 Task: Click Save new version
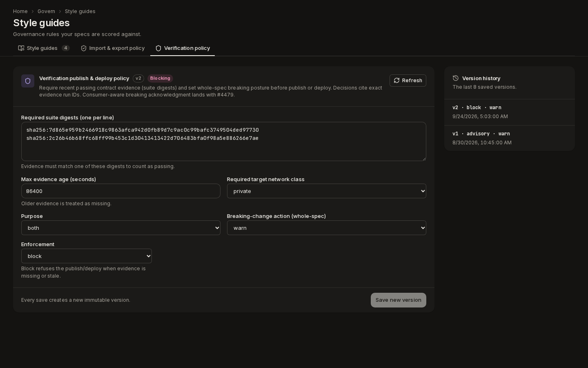(399, 300)
